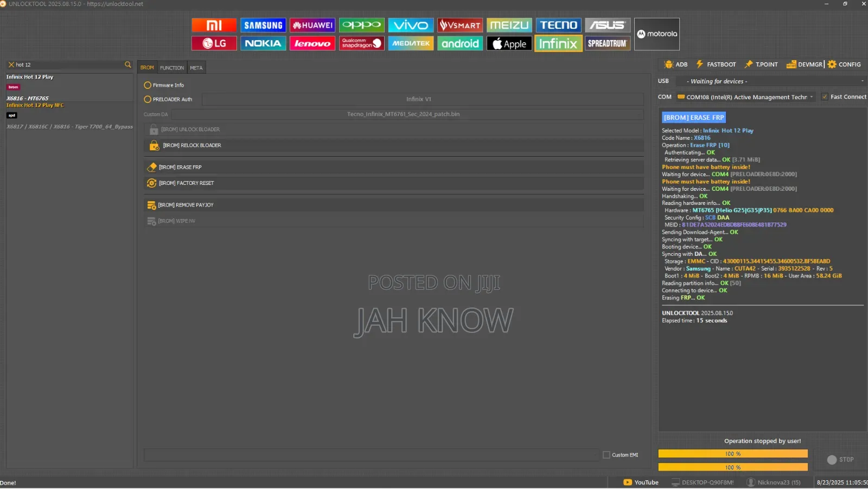
Task: Open the COM port dropdown
Action: [x=746, y=97]
